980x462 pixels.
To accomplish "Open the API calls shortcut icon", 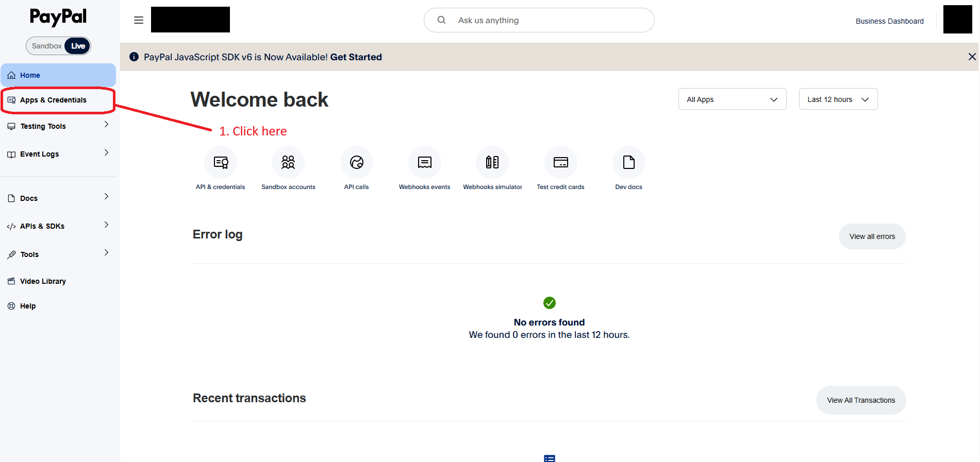I will pos(357,162).
